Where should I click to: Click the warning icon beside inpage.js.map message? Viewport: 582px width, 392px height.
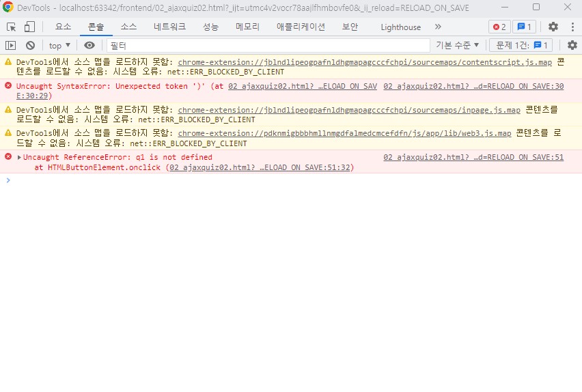pos(8,109)
